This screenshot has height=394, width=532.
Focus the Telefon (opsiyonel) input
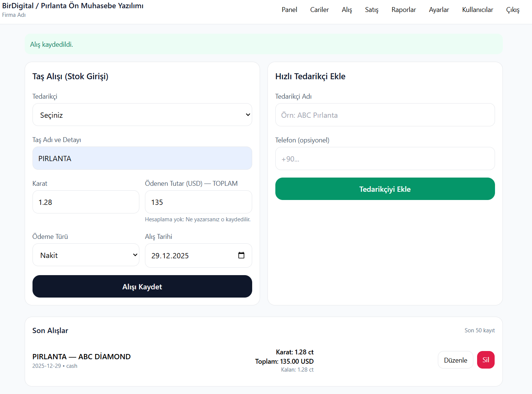pyautogui.click(x=385, y=158)
